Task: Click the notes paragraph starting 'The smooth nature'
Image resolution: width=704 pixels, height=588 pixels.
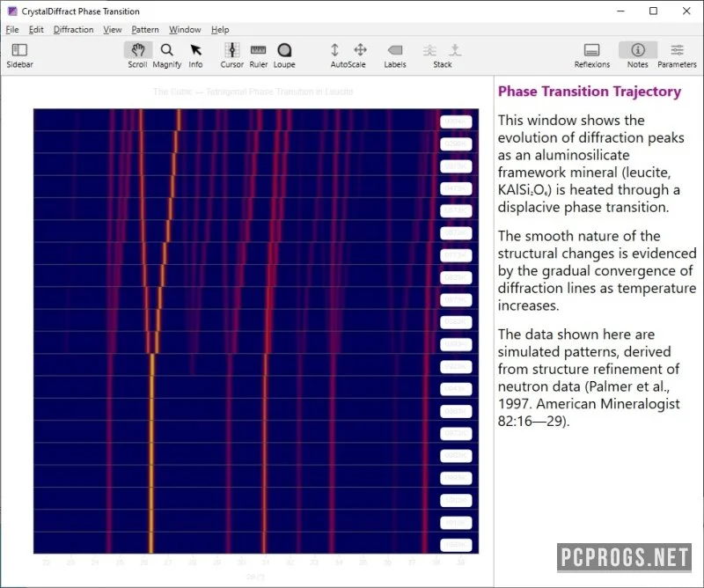Action: click(x=597, y=270)
